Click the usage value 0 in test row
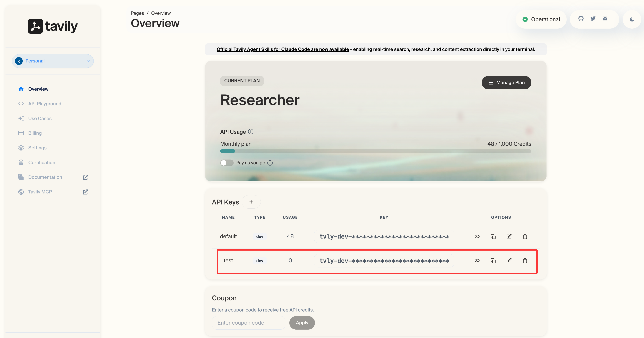The image size is (644, 338). click(290, 260)
